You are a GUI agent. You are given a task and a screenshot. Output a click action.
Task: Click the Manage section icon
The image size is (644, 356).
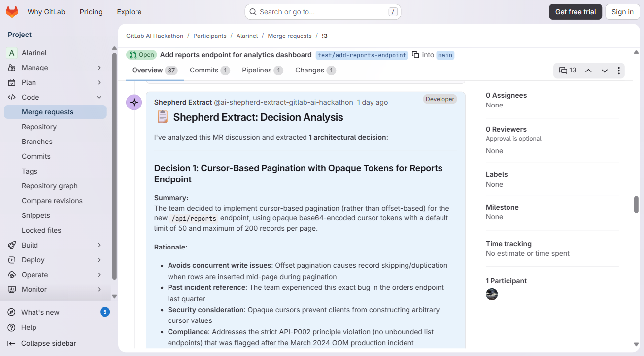[12, 68]
